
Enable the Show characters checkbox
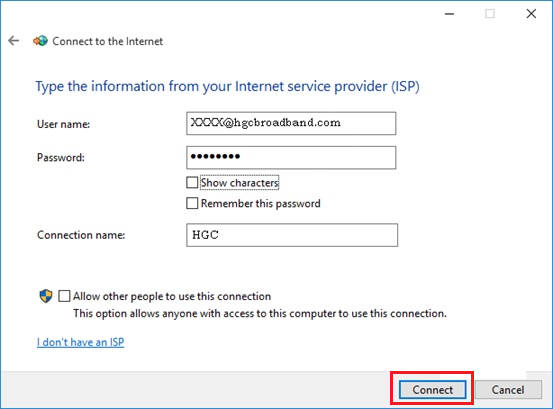point(192,183)
